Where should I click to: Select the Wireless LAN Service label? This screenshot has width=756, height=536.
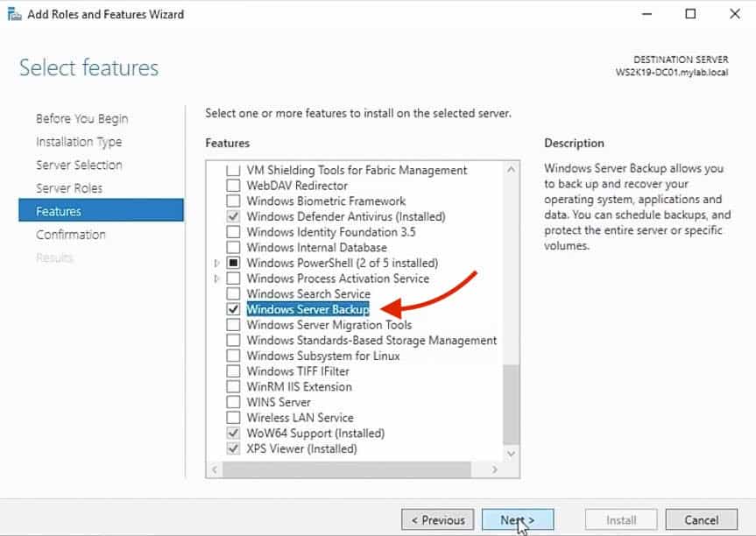pyautogui.click(x=300, y=418)
